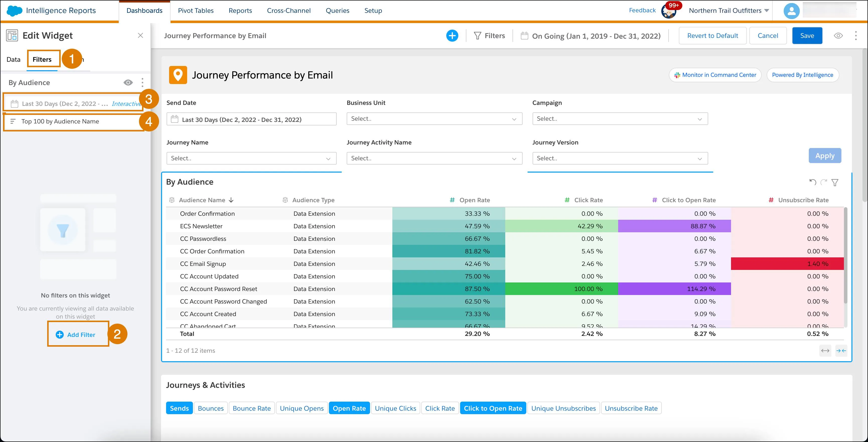
Task: Toggle the Click to Open Rate metric
Action: coord(491,408)
